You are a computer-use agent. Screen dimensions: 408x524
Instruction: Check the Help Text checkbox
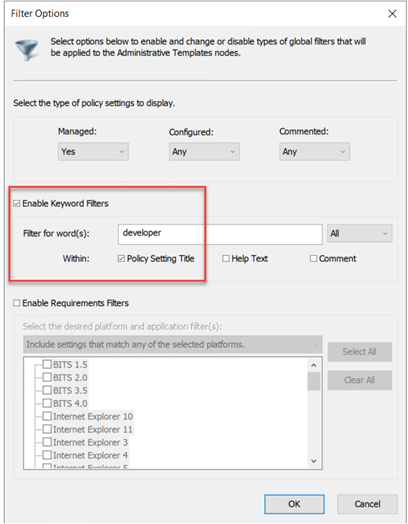click(x=226, y=259)
